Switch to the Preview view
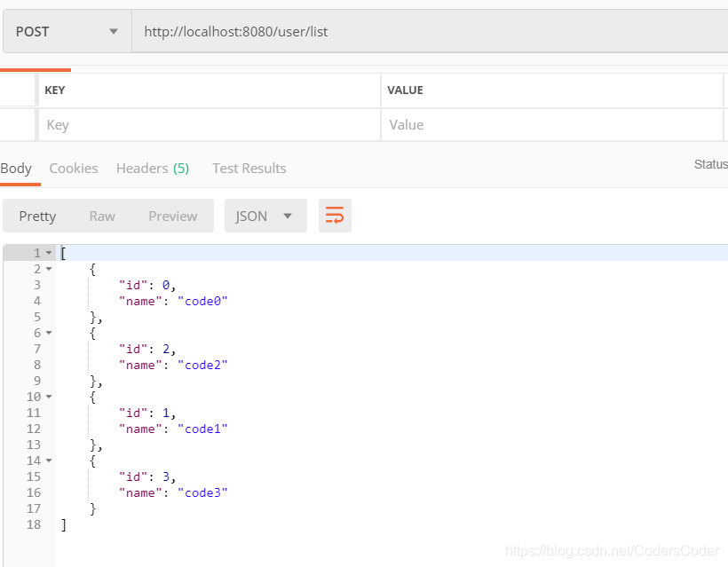The width and height of the screenshot is (728, 567). [x=173, y=217]
